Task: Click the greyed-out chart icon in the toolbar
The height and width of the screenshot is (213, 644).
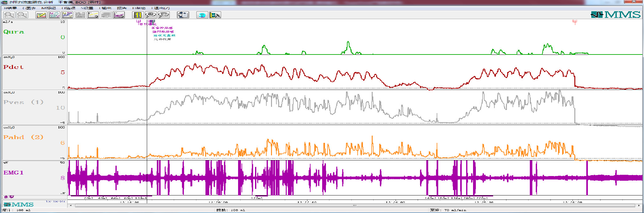Action: click(x=80, y=15)
